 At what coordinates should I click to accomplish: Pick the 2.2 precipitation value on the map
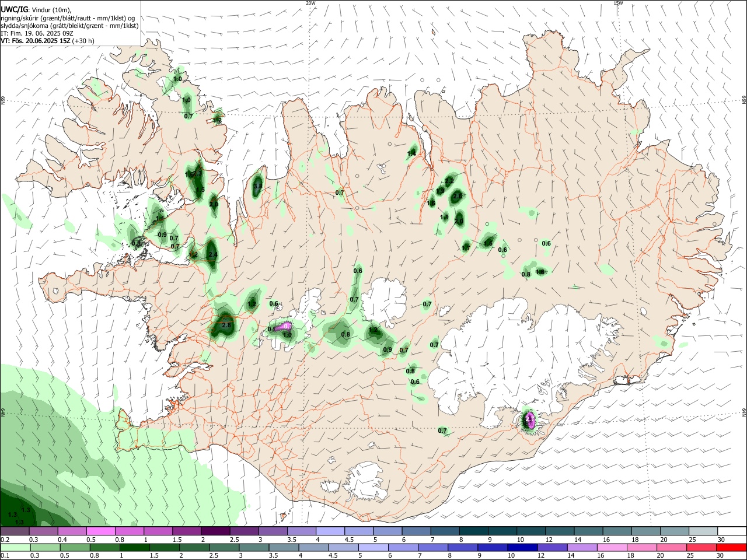tap(449, 181)
